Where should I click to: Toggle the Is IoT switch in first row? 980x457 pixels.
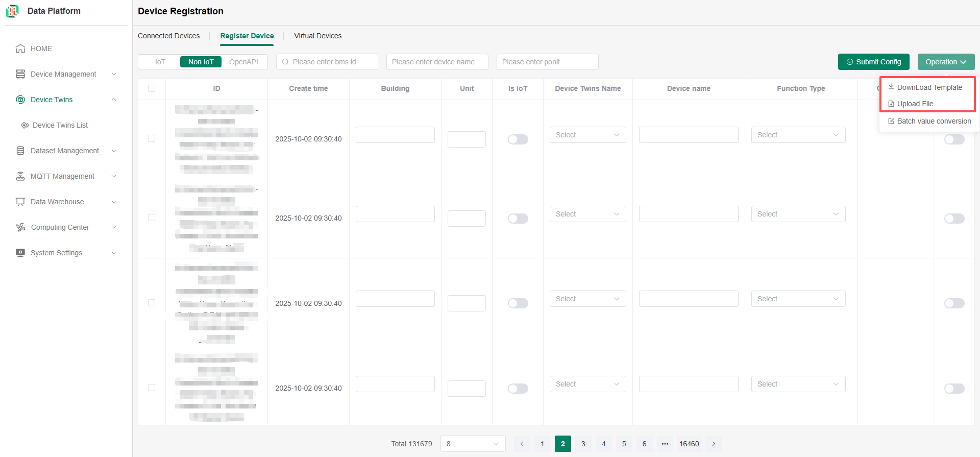(x=518, y=139)
